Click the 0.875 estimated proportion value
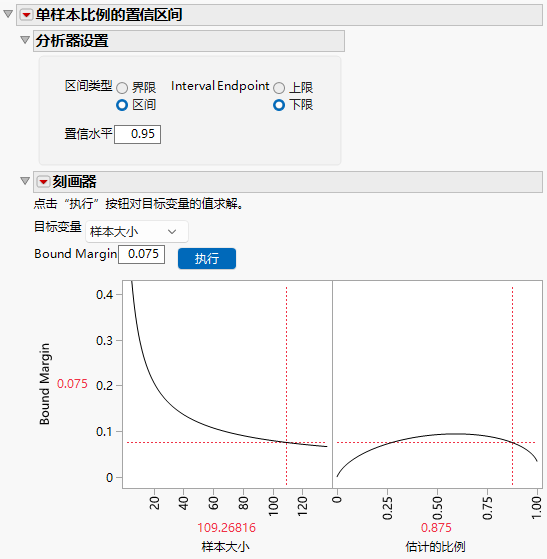 click(x=436, y=528)
